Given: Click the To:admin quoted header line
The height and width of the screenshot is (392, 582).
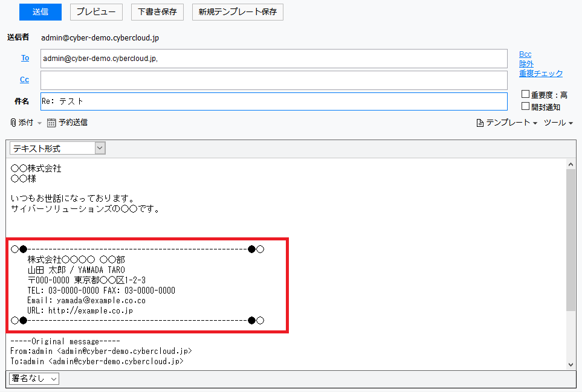Looking at the screenshot, I should pyautogui.click(x=97, y=361).
